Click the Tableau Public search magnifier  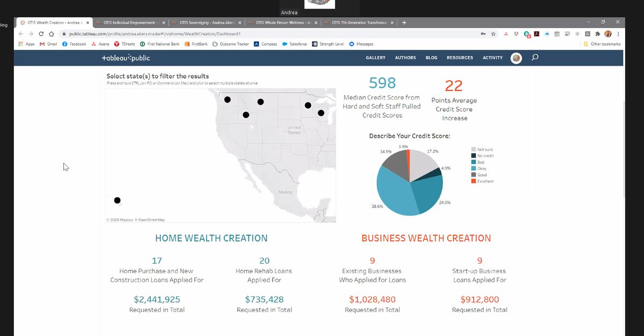(x=535, y=57)
